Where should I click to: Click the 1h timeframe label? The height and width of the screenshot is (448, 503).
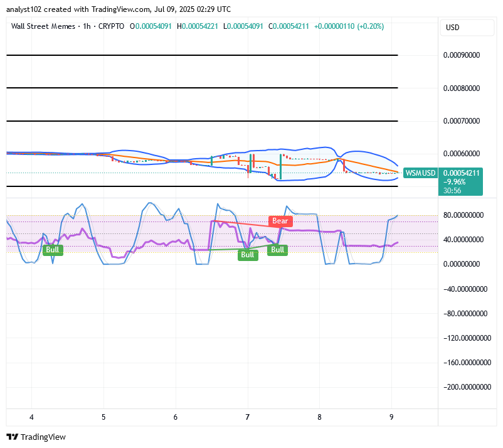[87, 26]
